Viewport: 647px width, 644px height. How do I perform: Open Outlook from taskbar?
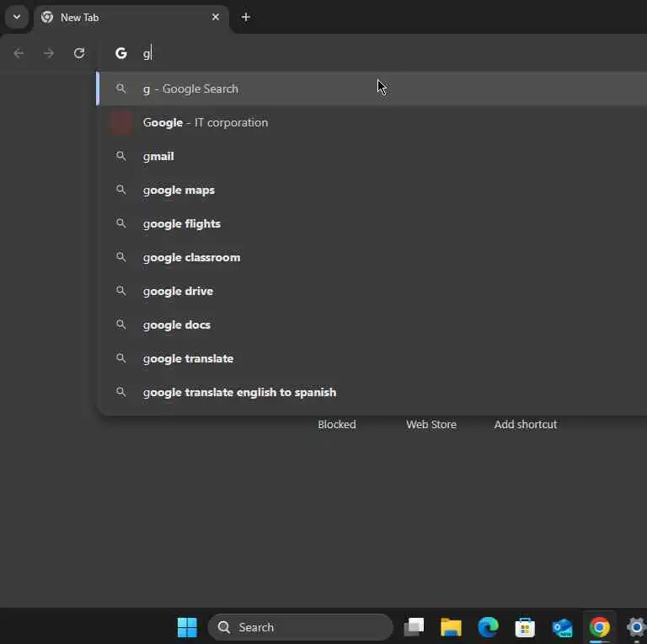click(x=563, y=627)
